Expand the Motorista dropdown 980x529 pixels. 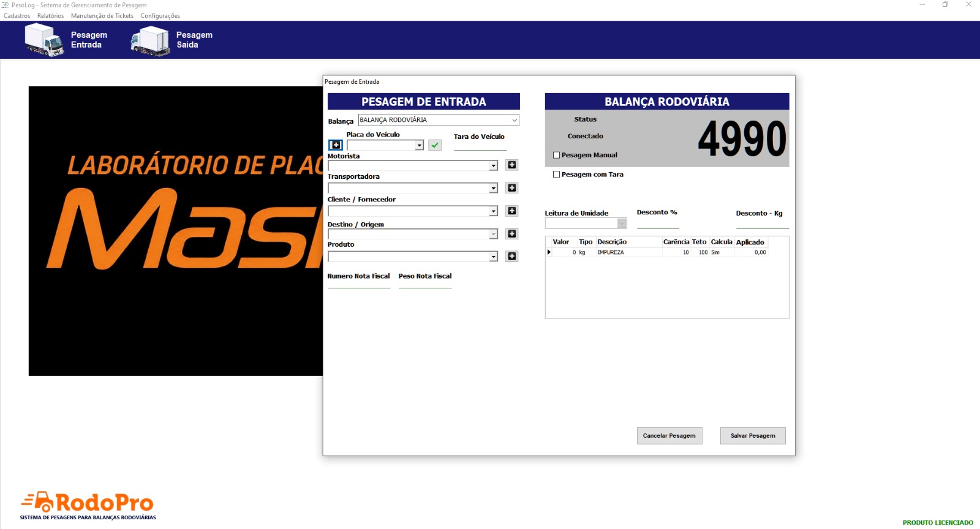[x=494, y=166]
